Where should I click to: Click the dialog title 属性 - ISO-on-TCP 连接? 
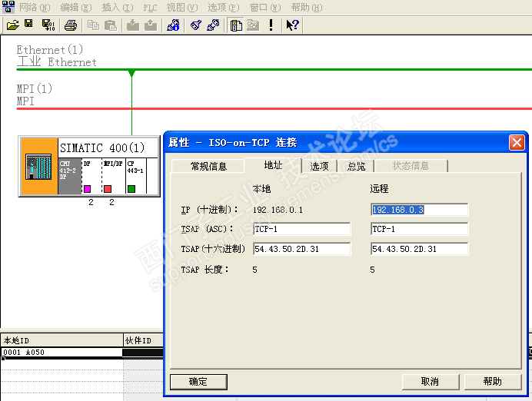coord(232,142)
